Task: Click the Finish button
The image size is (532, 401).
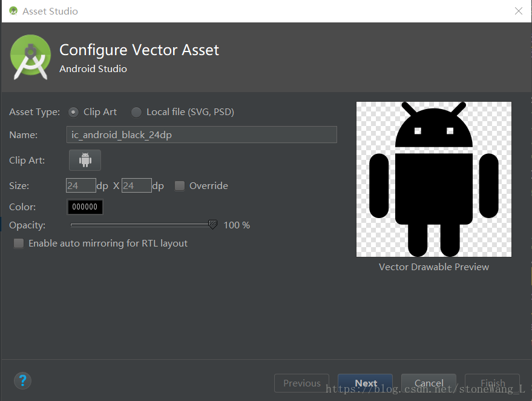Action: (492, 383)
